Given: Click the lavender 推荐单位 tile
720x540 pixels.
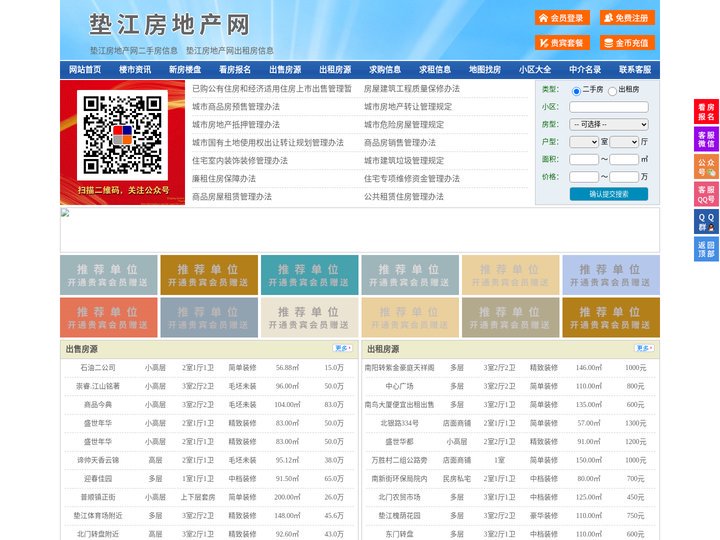Looking at the screenshot, I should point(611,275).
